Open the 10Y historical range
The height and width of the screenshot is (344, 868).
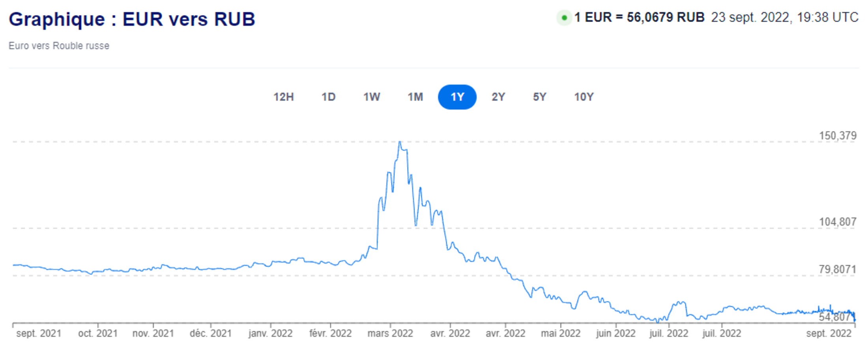tap(584, 97)
